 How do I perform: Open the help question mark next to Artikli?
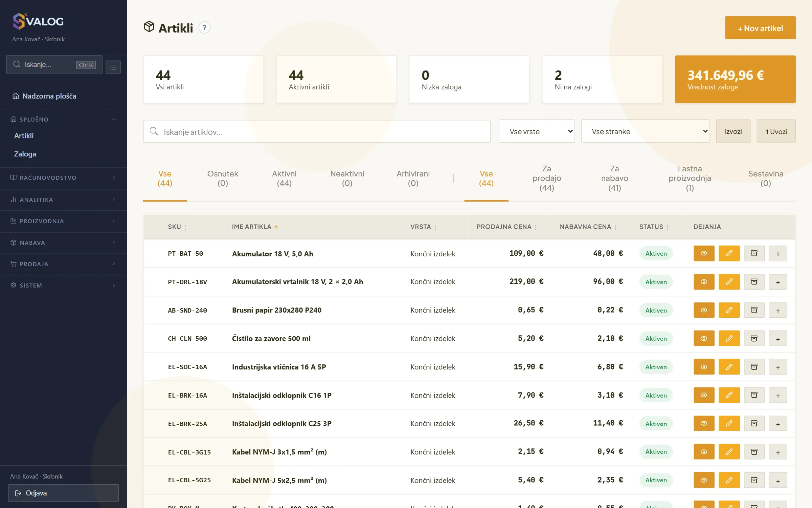click(204, 28)
